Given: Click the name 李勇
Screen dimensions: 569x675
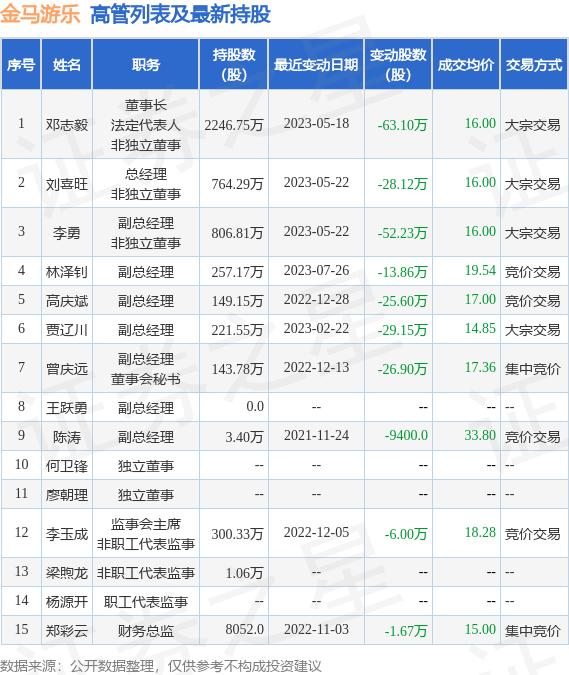Looking at the screenshot, I should point(67,233).
